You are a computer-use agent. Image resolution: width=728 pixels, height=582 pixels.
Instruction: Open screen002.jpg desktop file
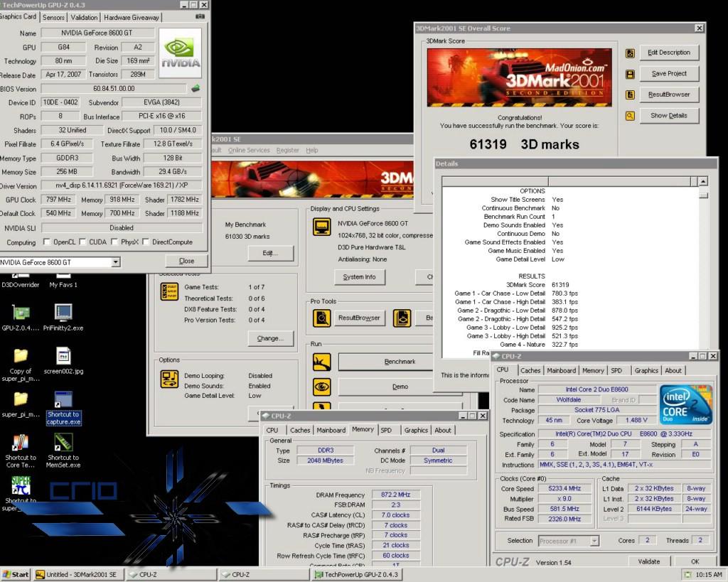63,361
